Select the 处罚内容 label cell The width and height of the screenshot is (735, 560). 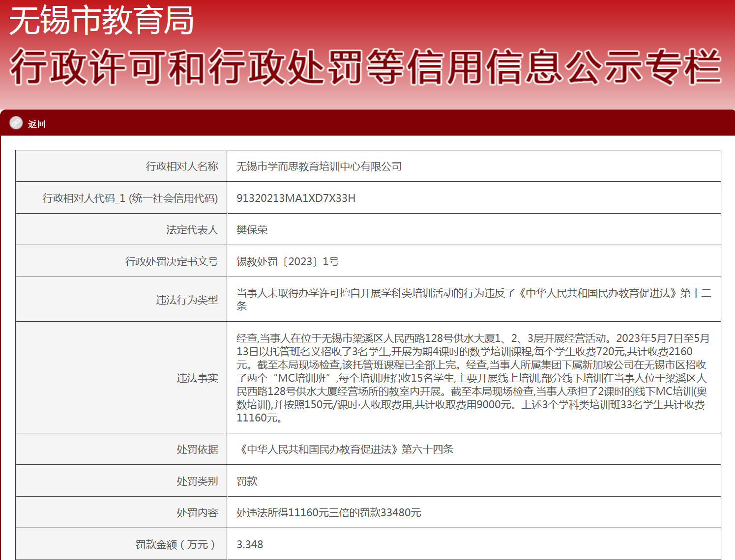(x=121, y=512)
